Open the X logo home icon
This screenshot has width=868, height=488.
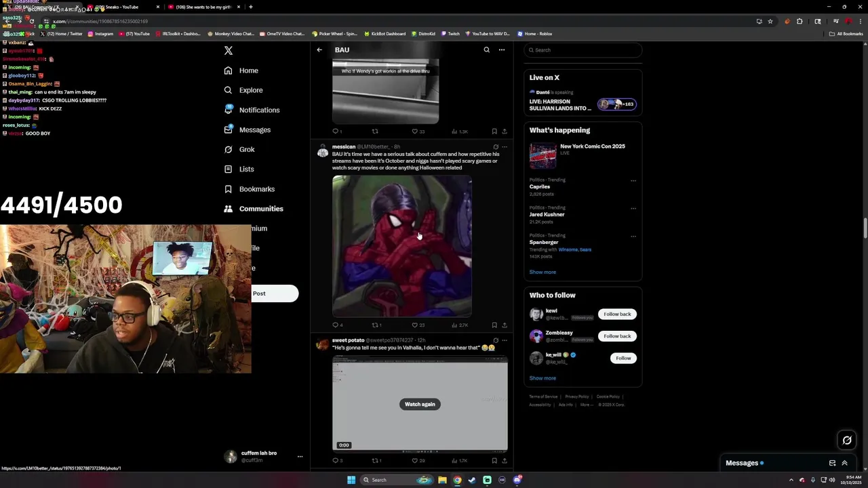click(229, 51)
